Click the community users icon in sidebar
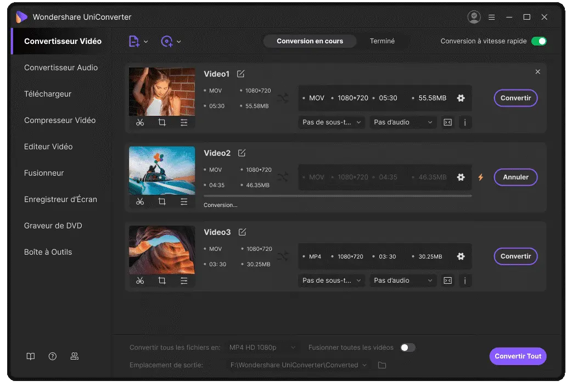 pos(75,356)
